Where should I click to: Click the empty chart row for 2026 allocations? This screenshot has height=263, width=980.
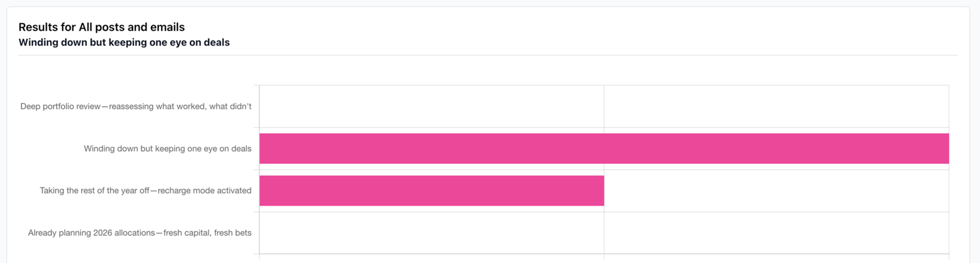pos(604,233)
